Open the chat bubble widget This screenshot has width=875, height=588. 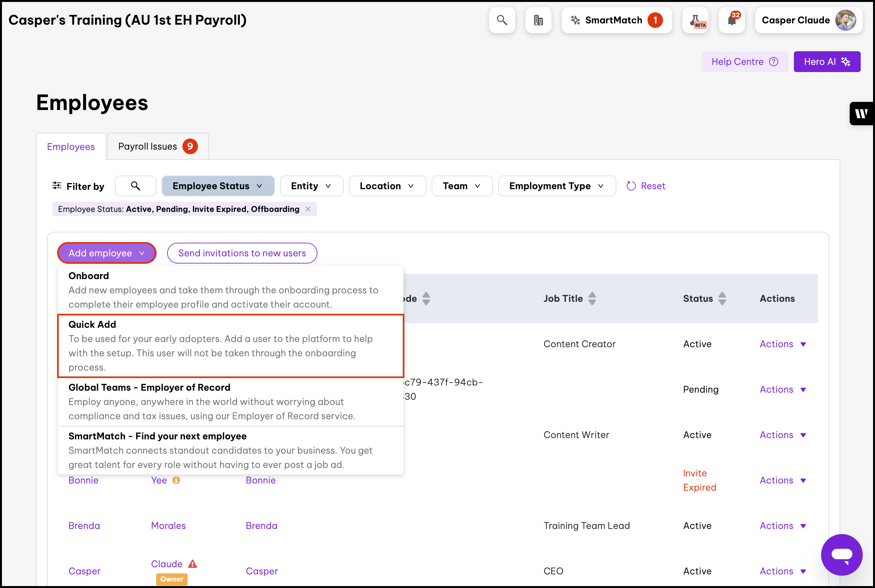[841, 555]
